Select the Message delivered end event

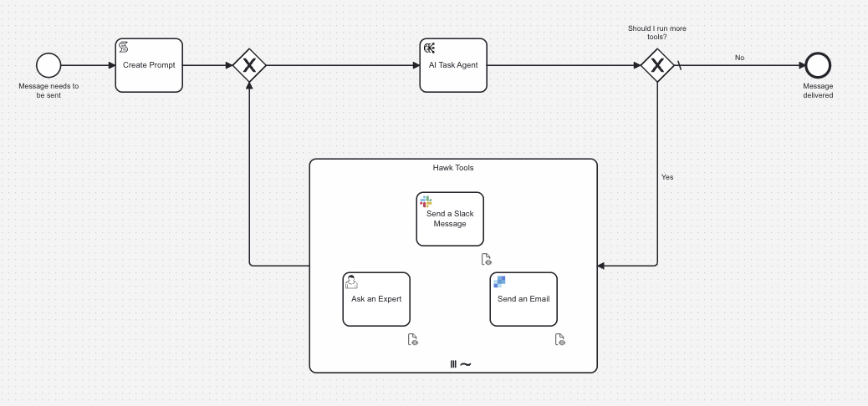pos(818,65)
